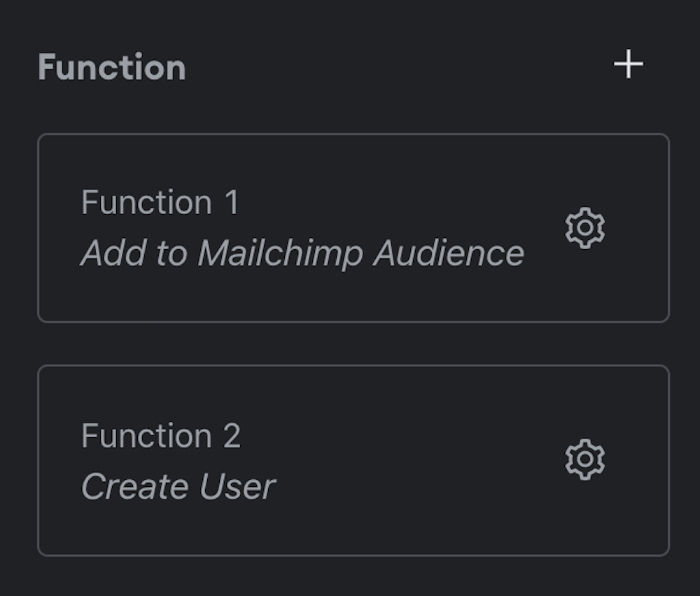Configure the Create User function gear
This screenshot has width=700, height=596.
(x=585, y=459)
